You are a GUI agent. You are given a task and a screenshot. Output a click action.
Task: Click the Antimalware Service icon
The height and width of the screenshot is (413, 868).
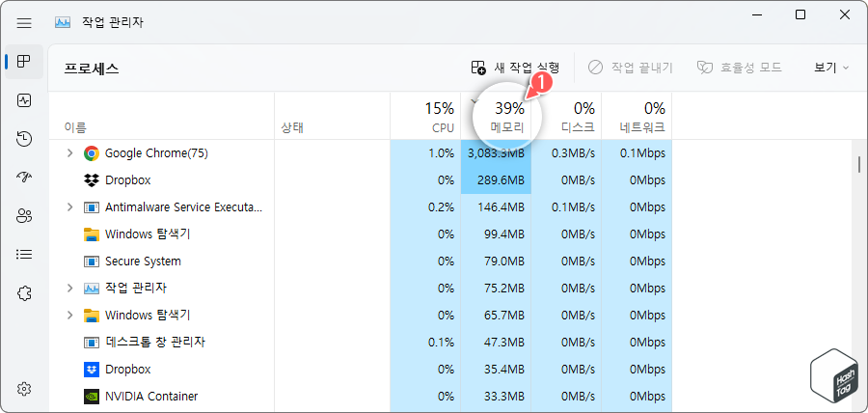pyautogui.click(x=92, y=207)
